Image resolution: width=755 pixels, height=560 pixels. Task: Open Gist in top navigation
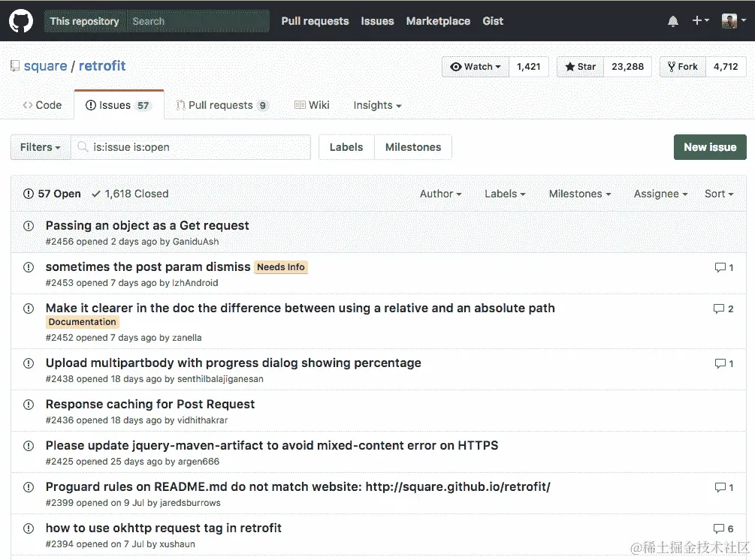coord(493,21)
